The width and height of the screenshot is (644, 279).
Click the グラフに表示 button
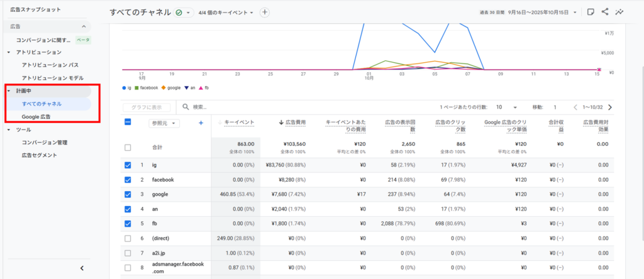point(147,107)
